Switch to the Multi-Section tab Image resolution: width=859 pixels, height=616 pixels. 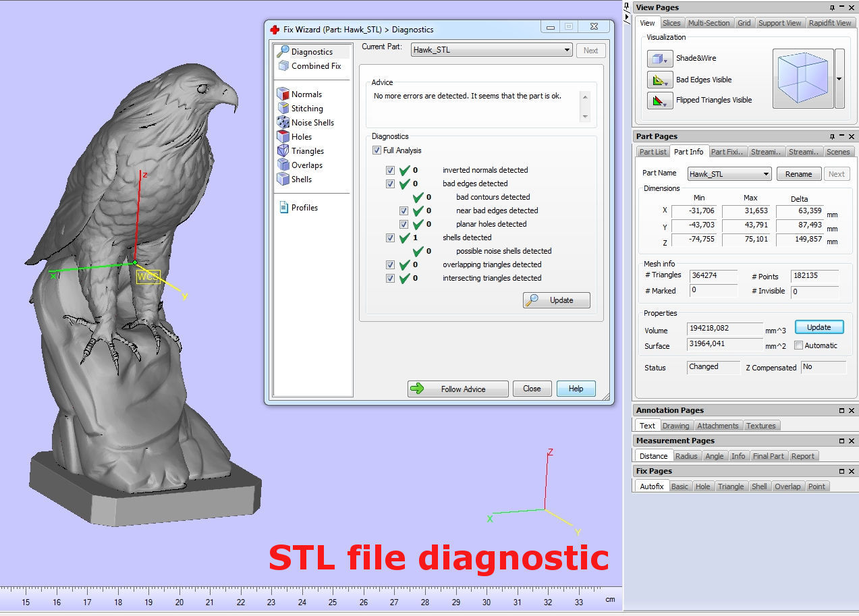point(709,23)
